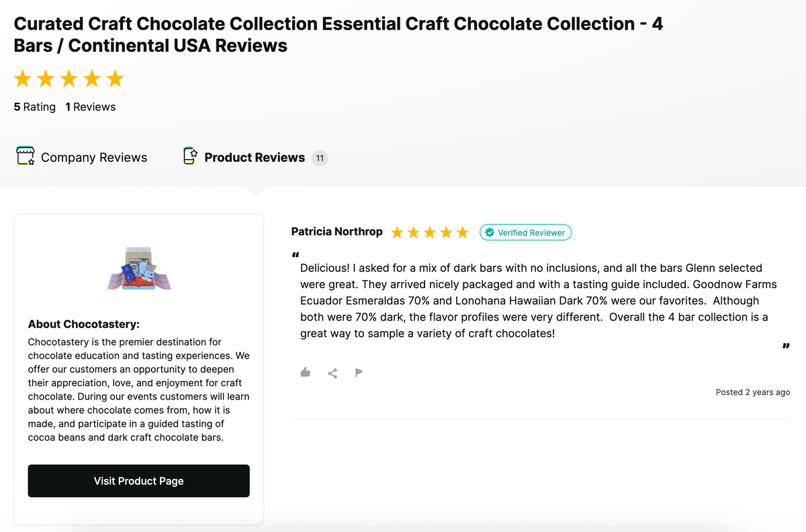
Task: Click the share icon under the review
Action: click(332, 373)
